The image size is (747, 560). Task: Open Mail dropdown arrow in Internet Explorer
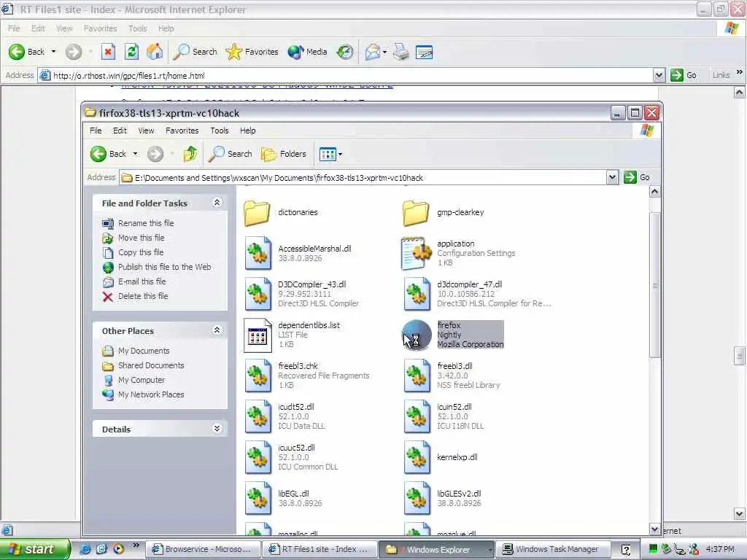(x=384, y=52)
